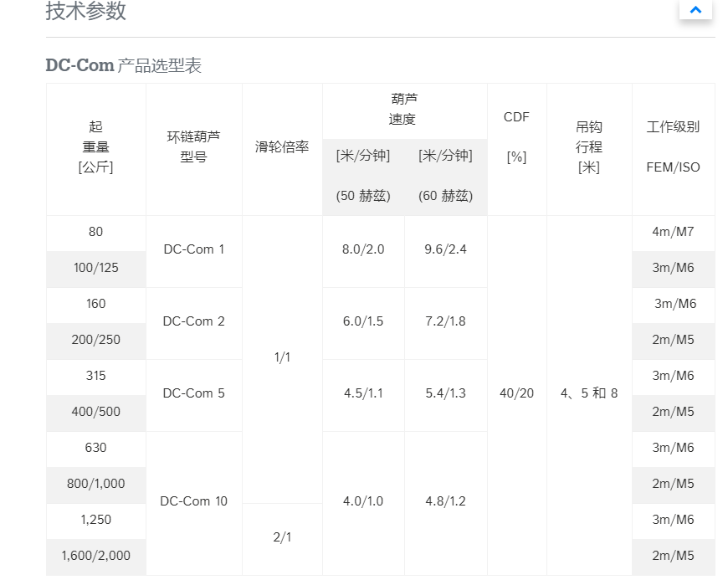The width and height of the screenshot is (728, 580).
Task: Select the 4m/M7 work class cell
Action: point(673,232)
